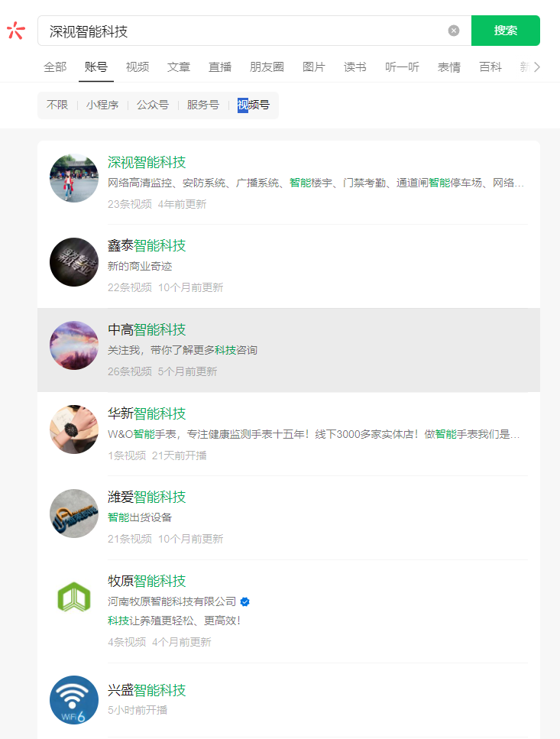
Task: Open 深视智能科技 account avatar
Action: tap(74, 178)
